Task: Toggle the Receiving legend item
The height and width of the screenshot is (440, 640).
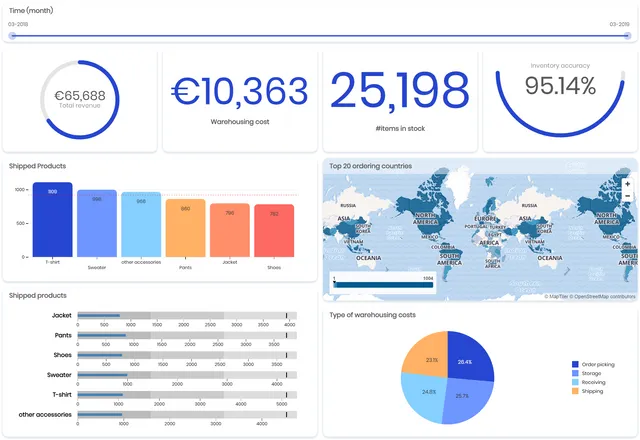Action: click(x=596, y=382)
